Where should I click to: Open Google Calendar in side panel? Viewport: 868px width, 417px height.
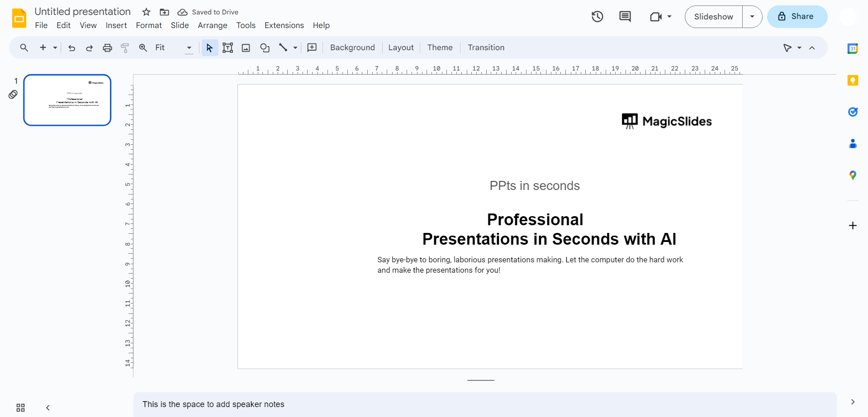[853, 49]
